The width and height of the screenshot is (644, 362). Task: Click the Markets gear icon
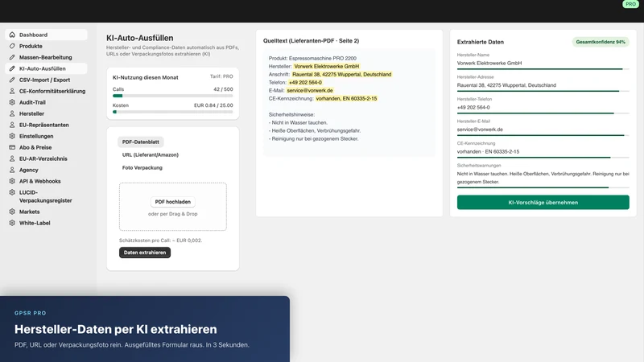click(12, 212)
